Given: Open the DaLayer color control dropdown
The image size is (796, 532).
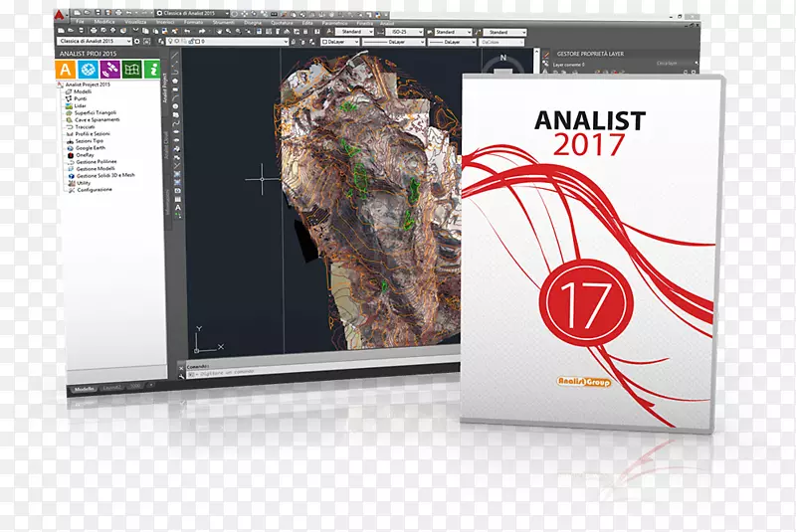Looking at the screenshot, I should (x=340, y=42).
